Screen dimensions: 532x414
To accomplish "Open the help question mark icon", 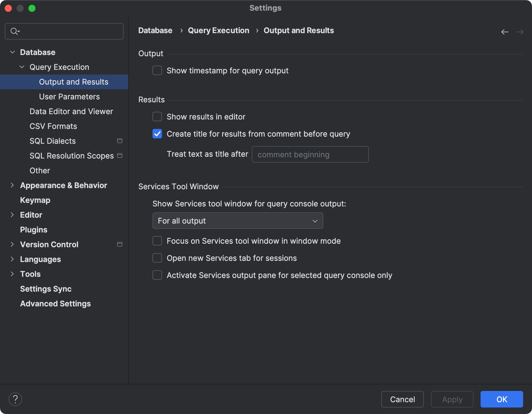I will (15, 399).
